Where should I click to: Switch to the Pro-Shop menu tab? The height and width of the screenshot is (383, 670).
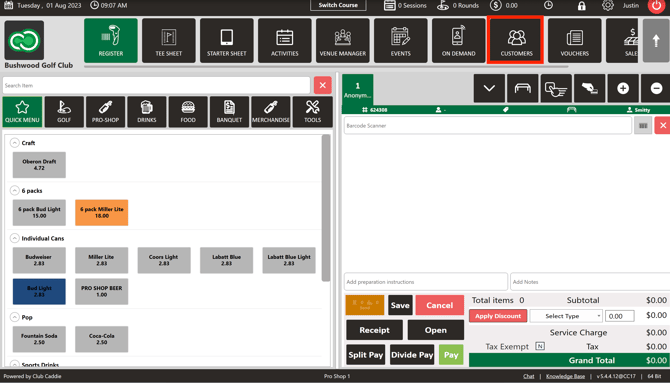(x=105, y=112)
